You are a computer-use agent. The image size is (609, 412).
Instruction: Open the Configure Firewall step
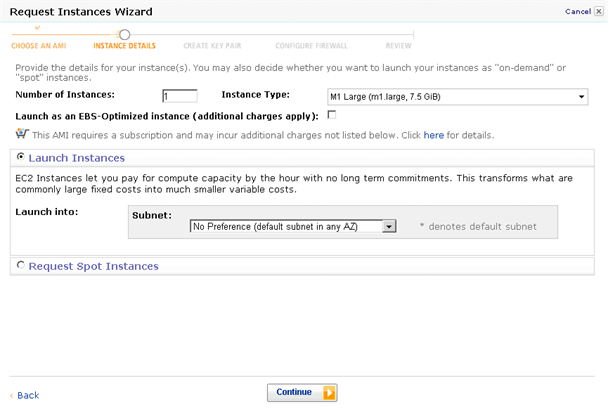pos(311,46)
